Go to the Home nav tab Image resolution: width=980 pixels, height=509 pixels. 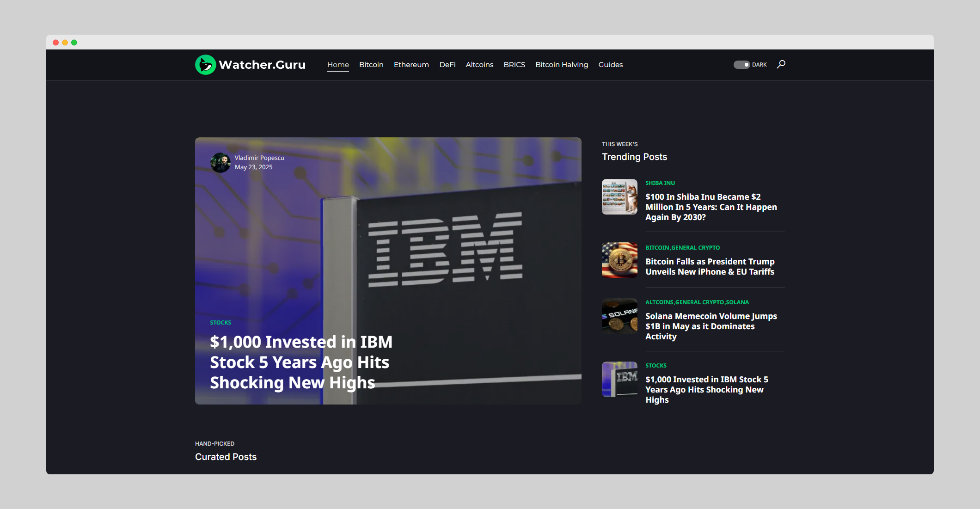[x=338, y=65]
